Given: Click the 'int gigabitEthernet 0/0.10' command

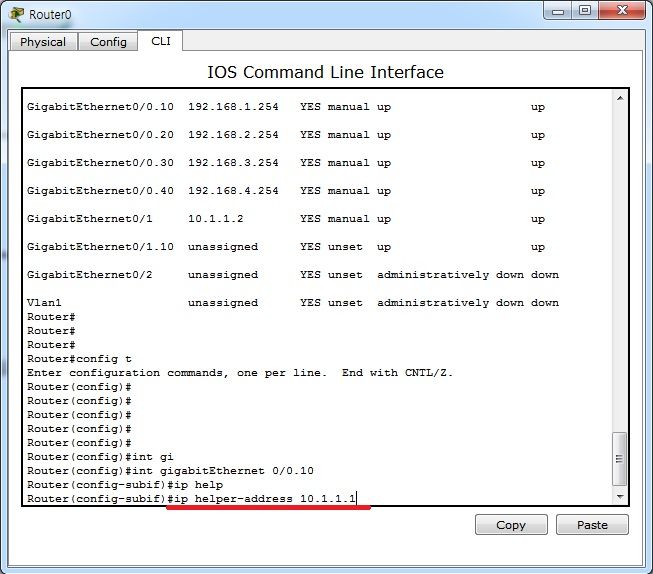Looking at the screenshot, I should pos(223,471).
